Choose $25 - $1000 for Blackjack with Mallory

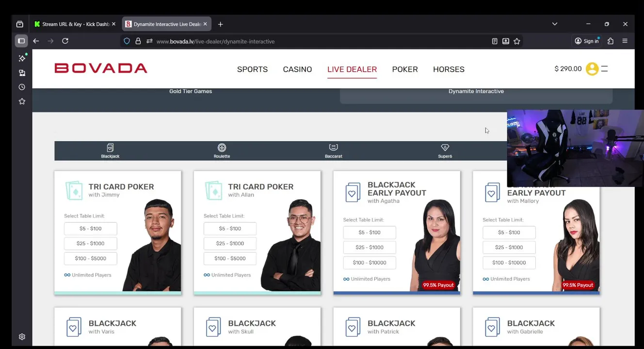(x=509, y=247)
